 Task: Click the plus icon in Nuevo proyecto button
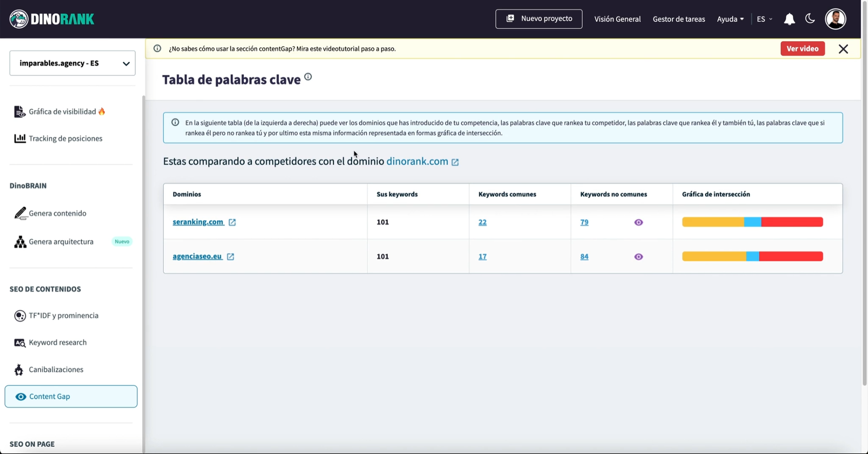510,18
